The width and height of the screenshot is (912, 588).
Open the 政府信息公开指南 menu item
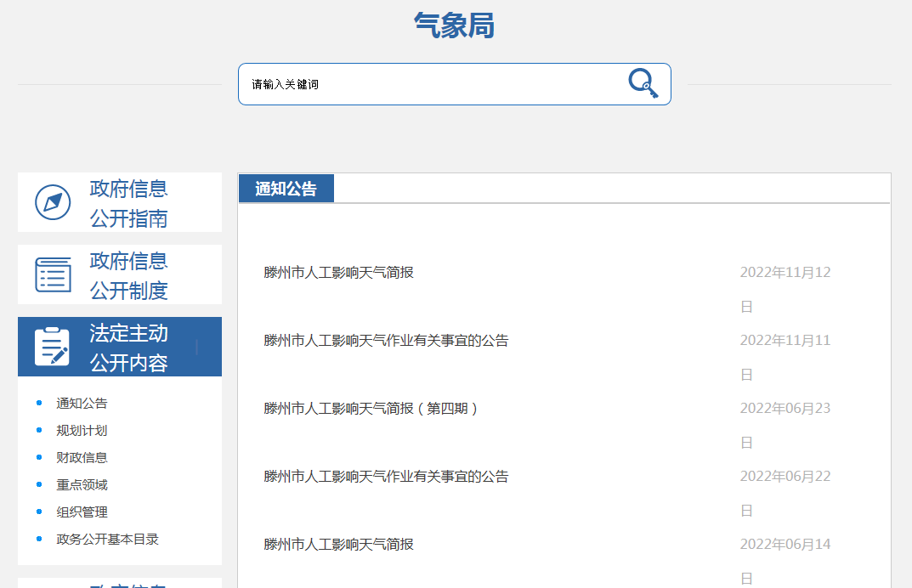pyautogui.click(x=120, y=202)
